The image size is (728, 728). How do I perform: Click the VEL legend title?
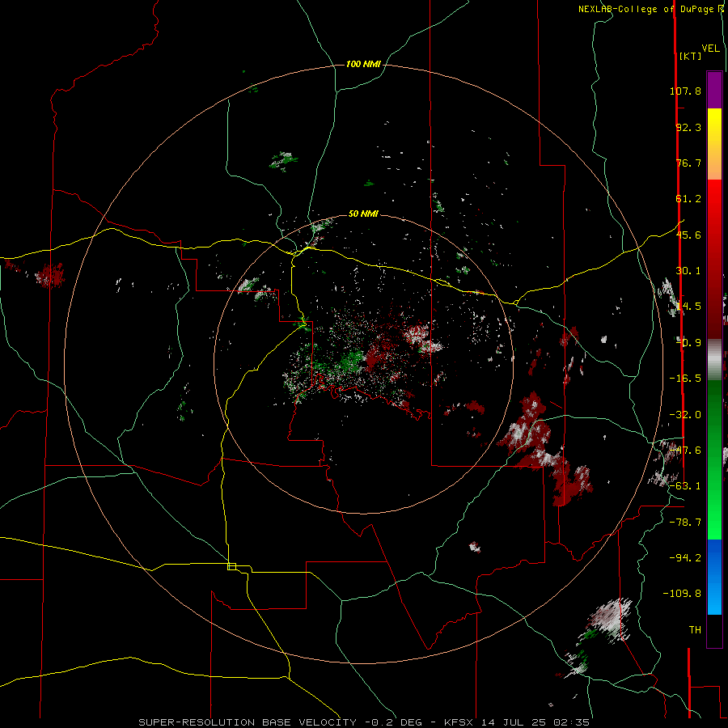tap(710, 49)
